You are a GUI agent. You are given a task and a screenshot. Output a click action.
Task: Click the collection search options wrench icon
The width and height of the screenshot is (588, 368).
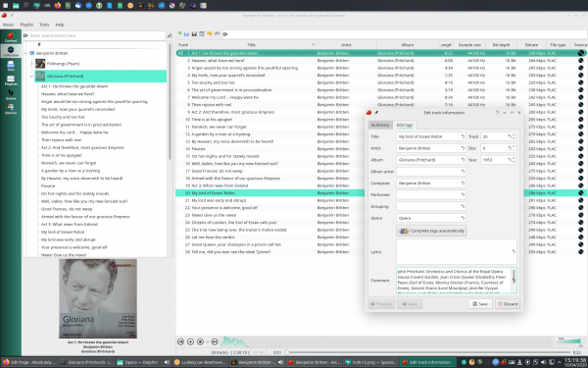pyautogui.click(x=170, y=35)
